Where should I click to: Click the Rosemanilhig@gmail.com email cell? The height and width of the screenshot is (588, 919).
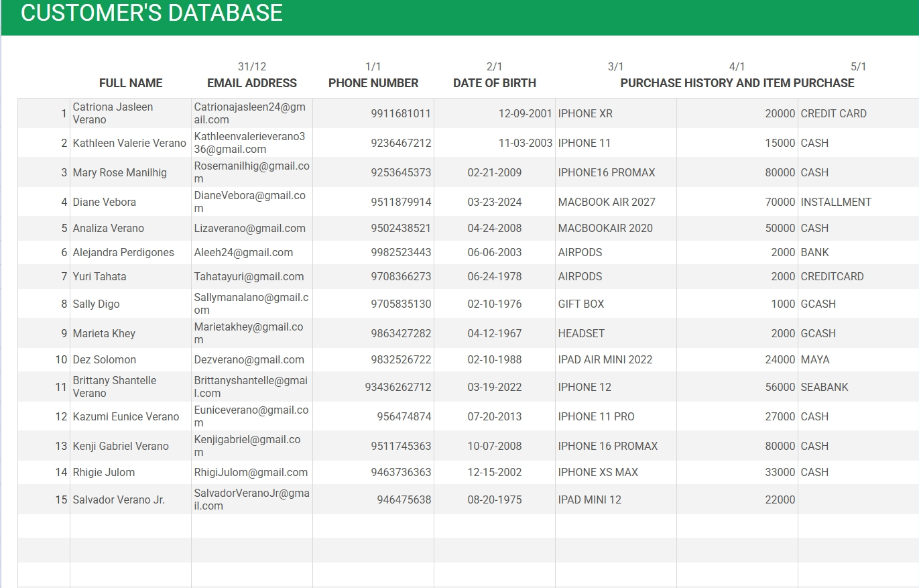pyautogui.click(x=252, y=172)
